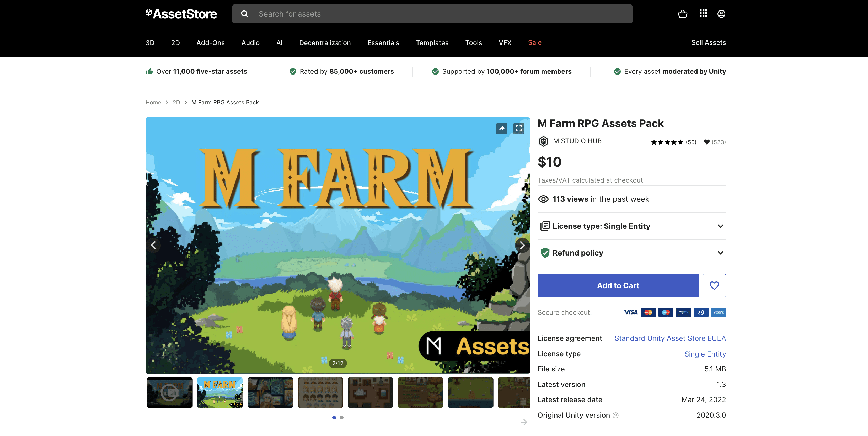
Task: Add asset to favorites heart button
Action: pyautogui.click(x=714, y=286)
